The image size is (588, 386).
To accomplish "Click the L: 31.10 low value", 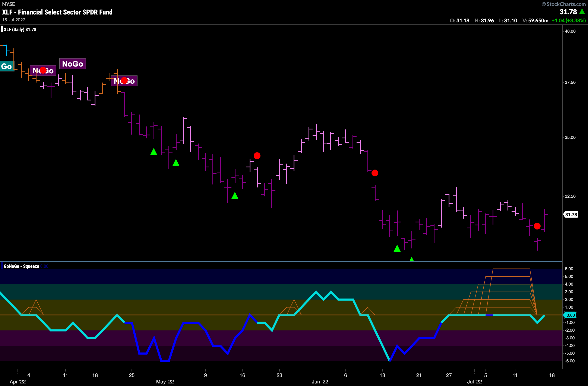I will click(x=508, y=20).
